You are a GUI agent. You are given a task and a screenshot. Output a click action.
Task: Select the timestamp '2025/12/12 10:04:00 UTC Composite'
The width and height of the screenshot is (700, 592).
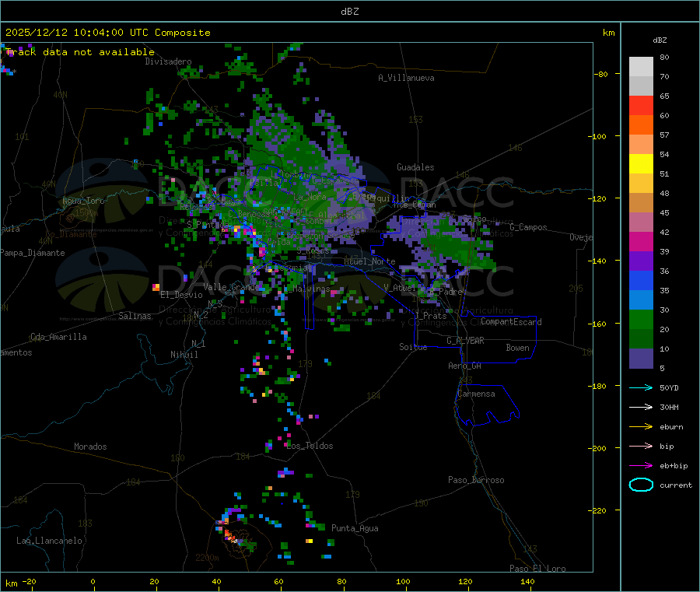[107, 33]
